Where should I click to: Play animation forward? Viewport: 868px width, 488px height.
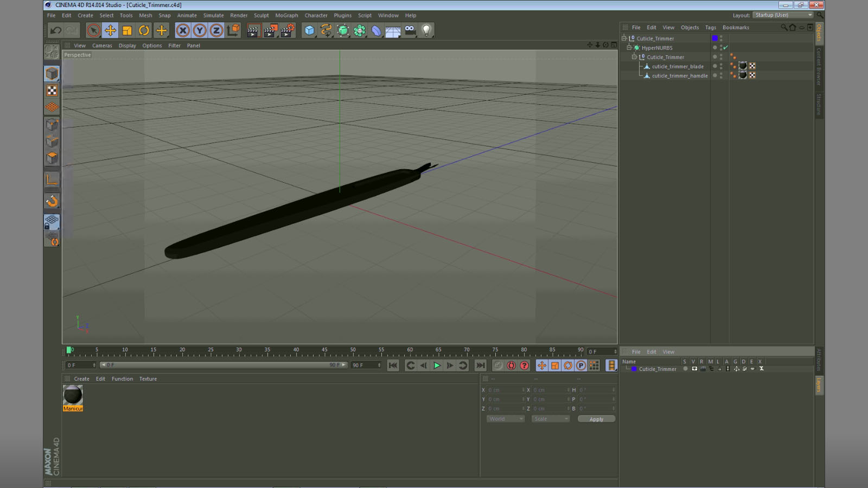pos(437,365)
